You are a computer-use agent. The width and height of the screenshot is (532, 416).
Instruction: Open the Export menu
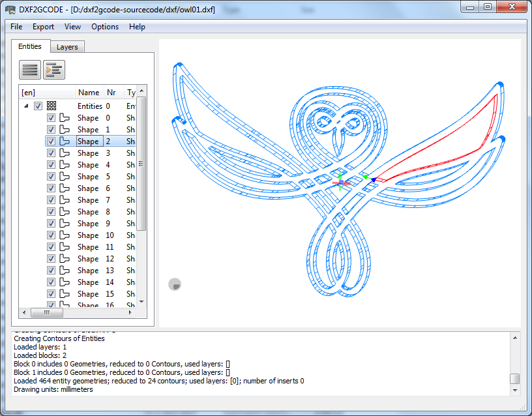click(x=43, y=27)
